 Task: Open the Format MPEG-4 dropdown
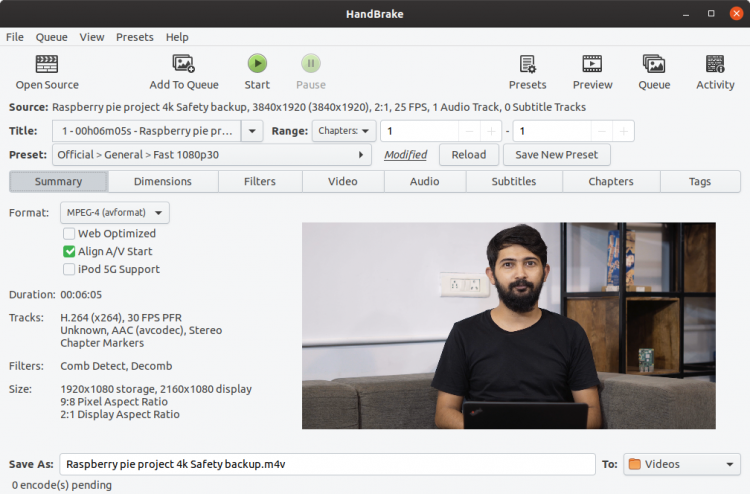point(115,213)
